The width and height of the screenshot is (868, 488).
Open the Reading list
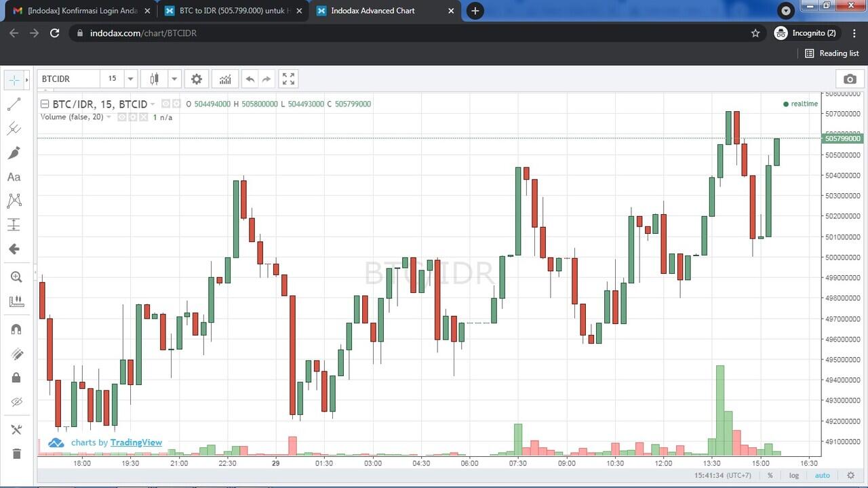pos(832,53)
